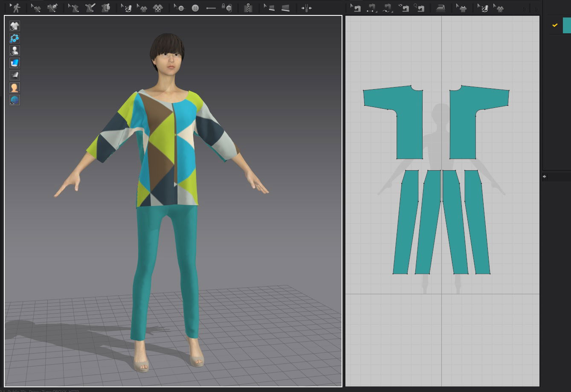The width and height of the screenshot is (571, 392).
Task: Click the Simulate walking-figure icon
Action: [15, 8]
